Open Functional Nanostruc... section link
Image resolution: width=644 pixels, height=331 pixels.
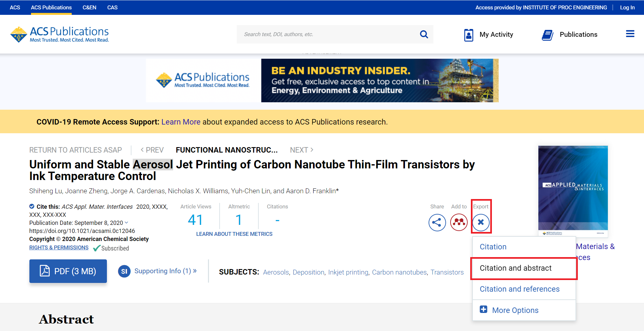(x=227, y=150)
